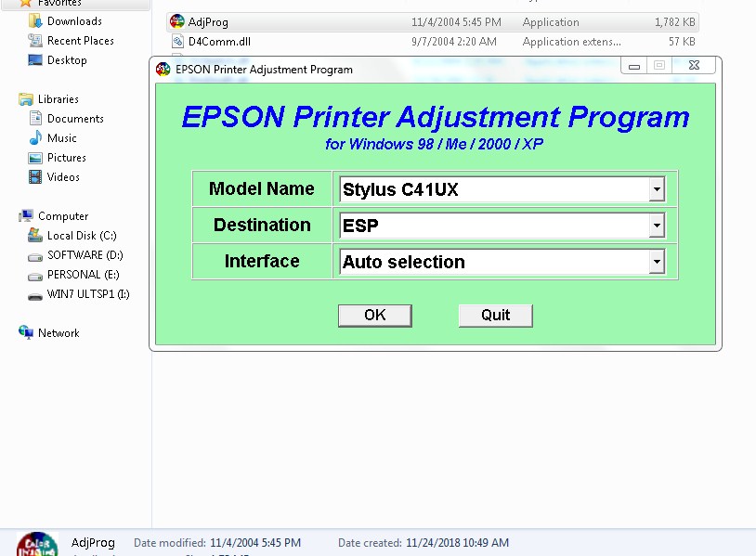Viewport: 756px width, 556px height.
Task: Select WIN7 ULTSP1 (I:) label
Action: 88,294
